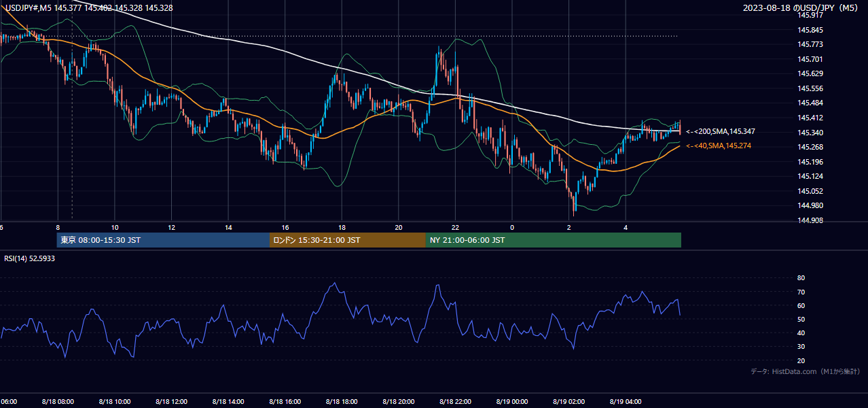The image size is (868, 408).
Task: Click the RSI(14) 52.5933 indicator label
Action: point(29,259)
